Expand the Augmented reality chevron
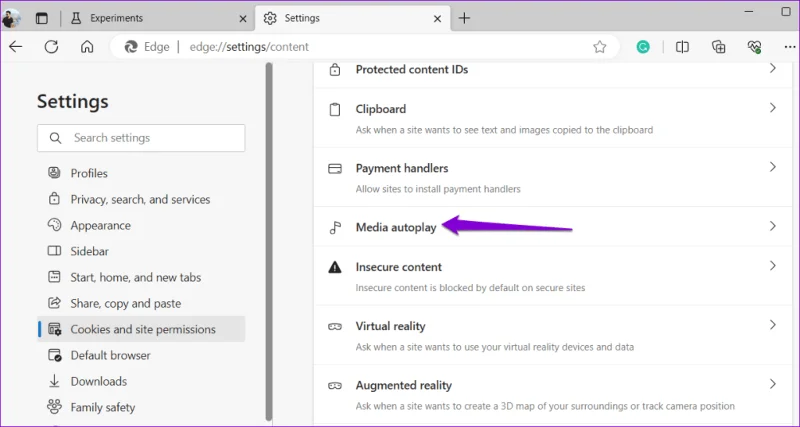 (772, 385)
